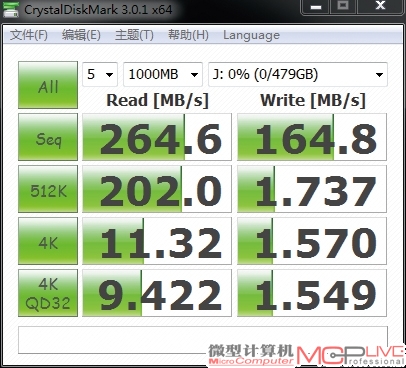Open the 编辑(E) menu

click(x=81, y=35)
